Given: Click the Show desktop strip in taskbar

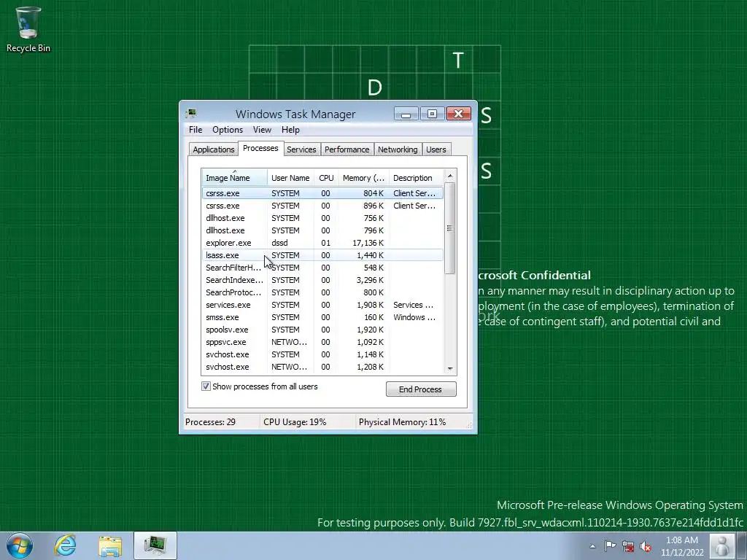Looking at the screenshot, I should click(742, 545).
